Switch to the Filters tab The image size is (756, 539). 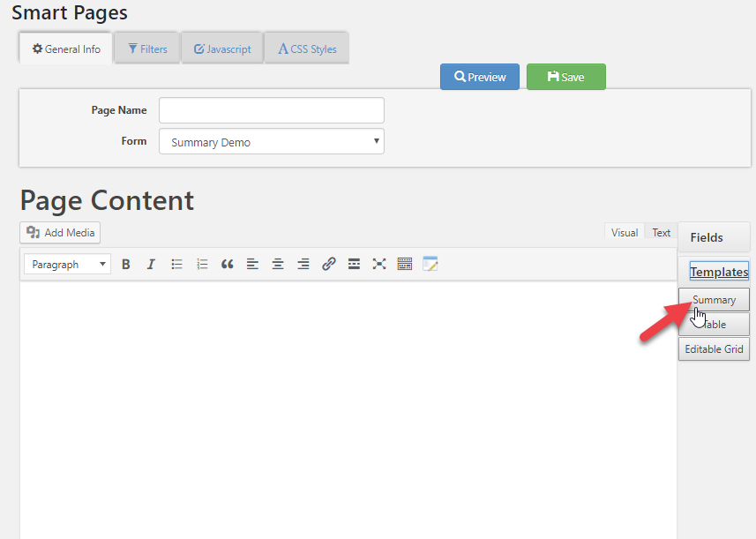pos(147,49)
